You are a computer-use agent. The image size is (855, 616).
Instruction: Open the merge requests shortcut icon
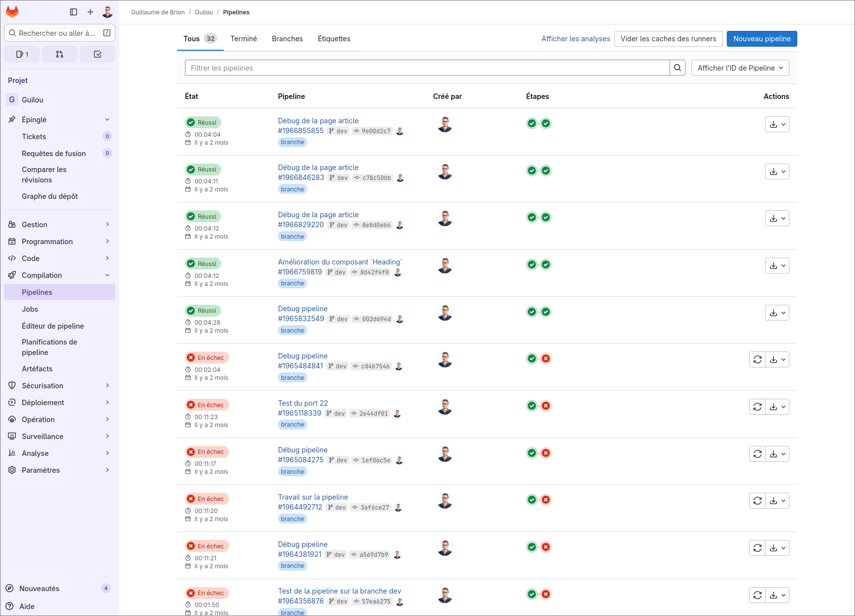[60, 54]
